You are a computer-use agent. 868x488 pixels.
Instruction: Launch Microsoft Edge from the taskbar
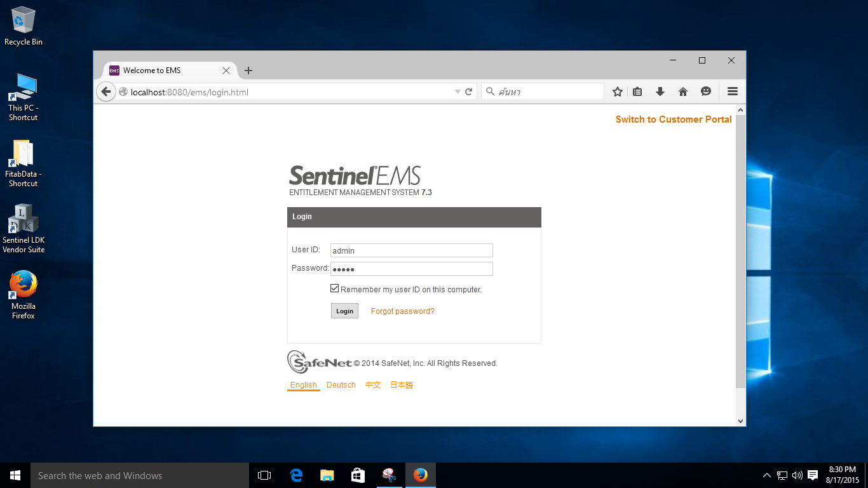pos(295,475)
